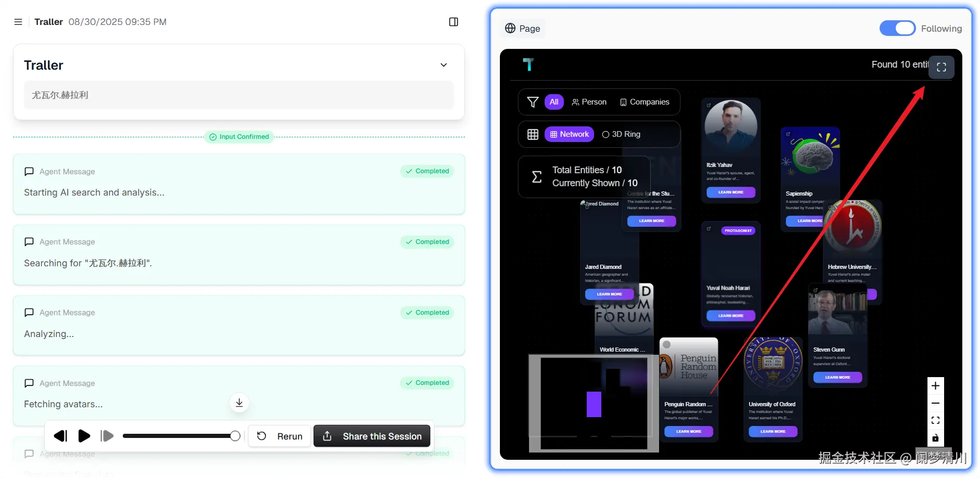
Task: Zoom out on the network canvas
Action: [x=935, y=403]
